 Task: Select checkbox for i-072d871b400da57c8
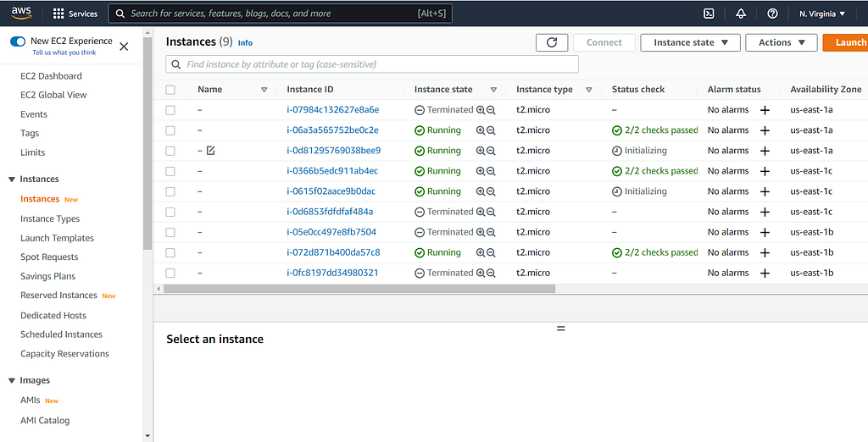pyautogui.click(x=170, y=253)
